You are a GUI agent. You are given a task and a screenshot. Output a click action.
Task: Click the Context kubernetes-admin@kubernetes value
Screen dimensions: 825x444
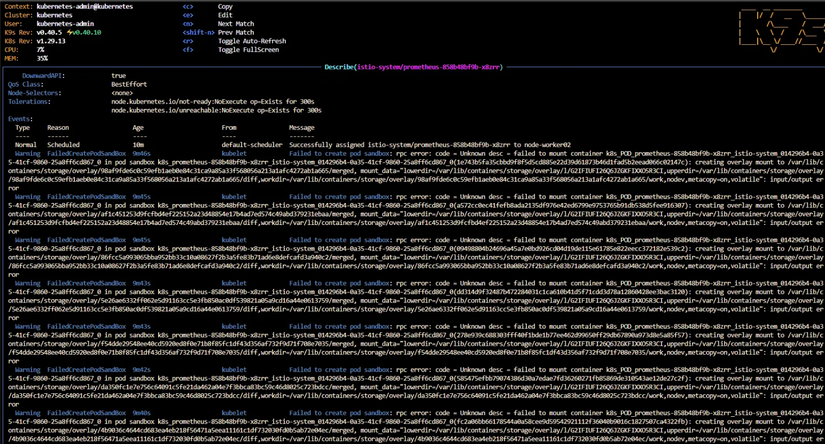tap(85, 7)
